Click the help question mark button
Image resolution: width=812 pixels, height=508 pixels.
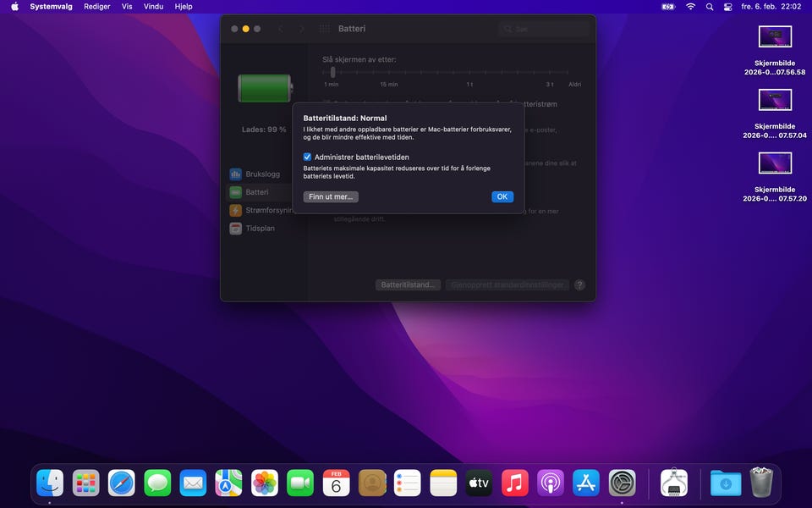point(579,285)
